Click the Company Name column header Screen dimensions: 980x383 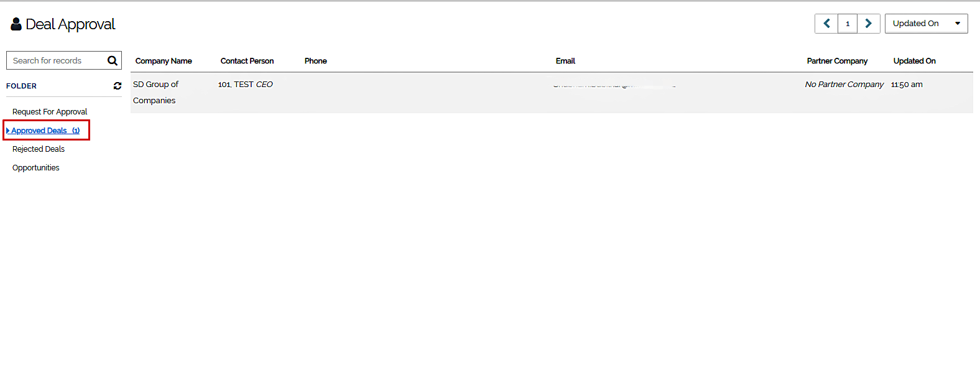coord(164,61)
